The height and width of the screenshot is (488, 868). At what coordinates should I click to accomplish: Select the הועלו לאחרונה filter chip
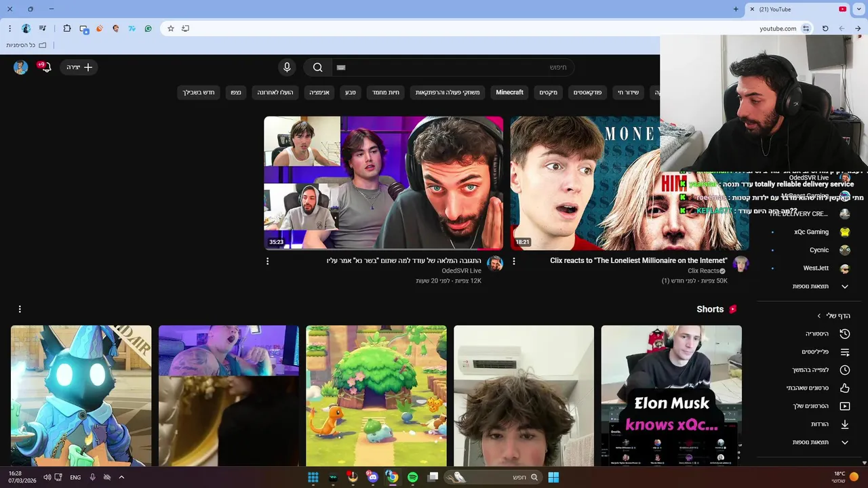[275, 92]
